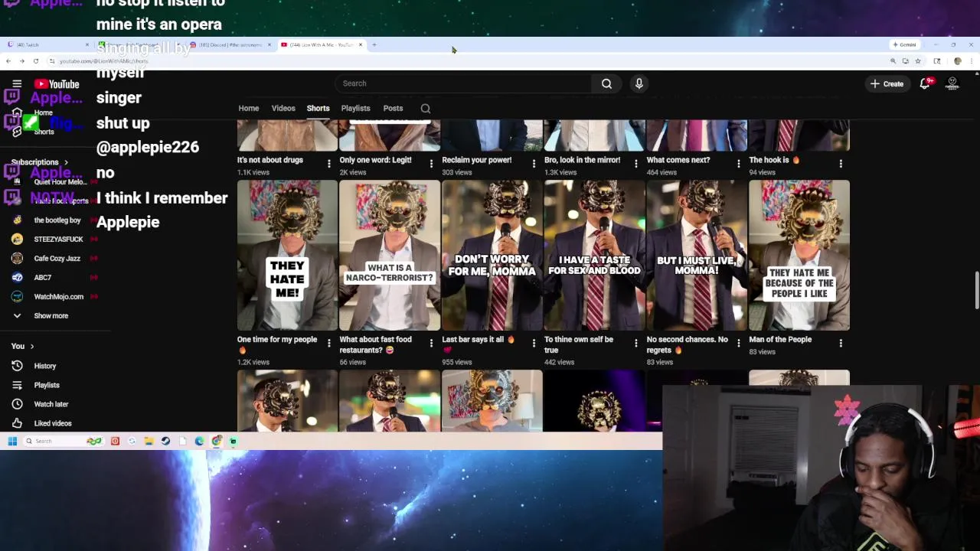
Task: Open the notifications bell
Action: [x=925, y=83]
